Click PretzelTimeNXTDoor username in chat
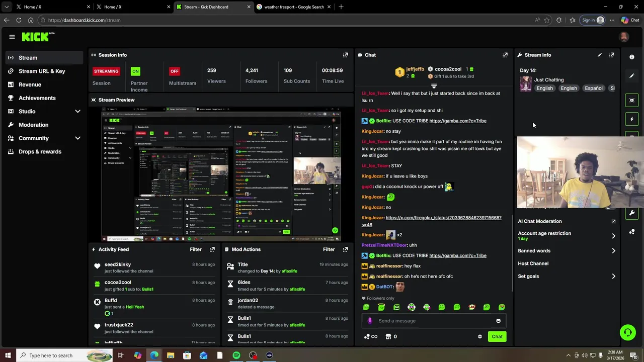644x362 pixels. click(x=384, y=245)
